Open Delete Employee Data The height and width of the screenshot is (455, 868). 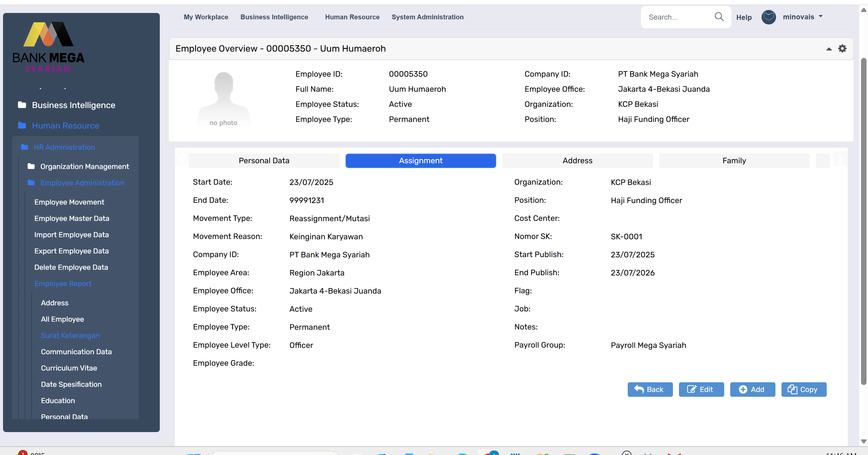(71, 267)
